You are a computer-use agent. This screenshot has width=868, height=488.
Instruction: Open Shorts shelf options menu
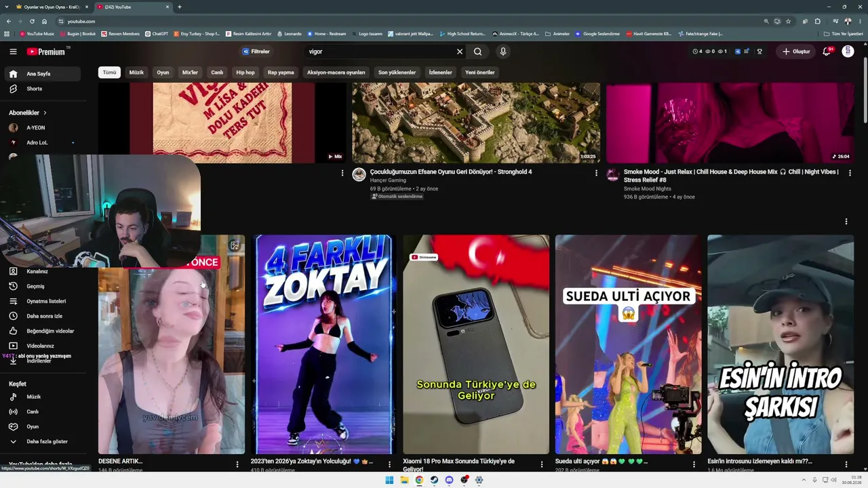click(846, 222)
